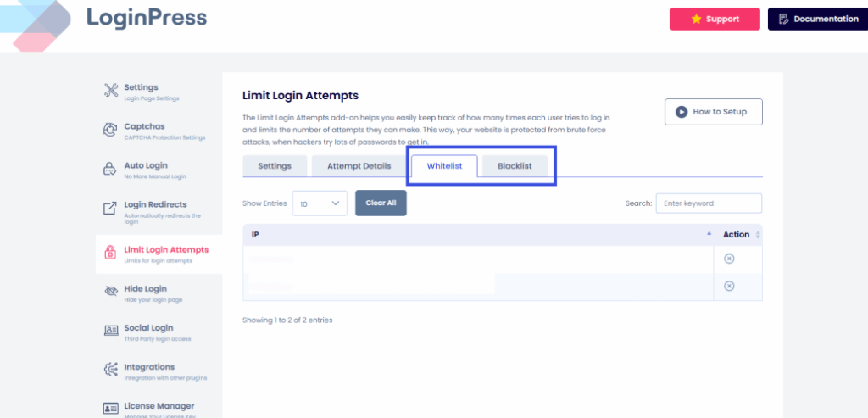Click the Auto Login icon
The image size is (868, 418).
point(110,170)
